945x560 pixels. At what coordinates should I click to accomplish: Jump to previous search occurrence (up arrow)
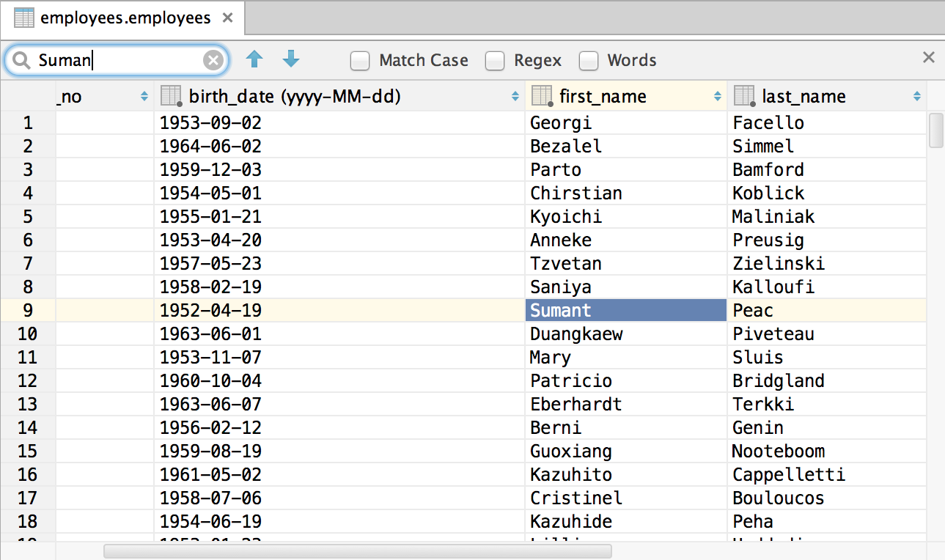(254, 59)
